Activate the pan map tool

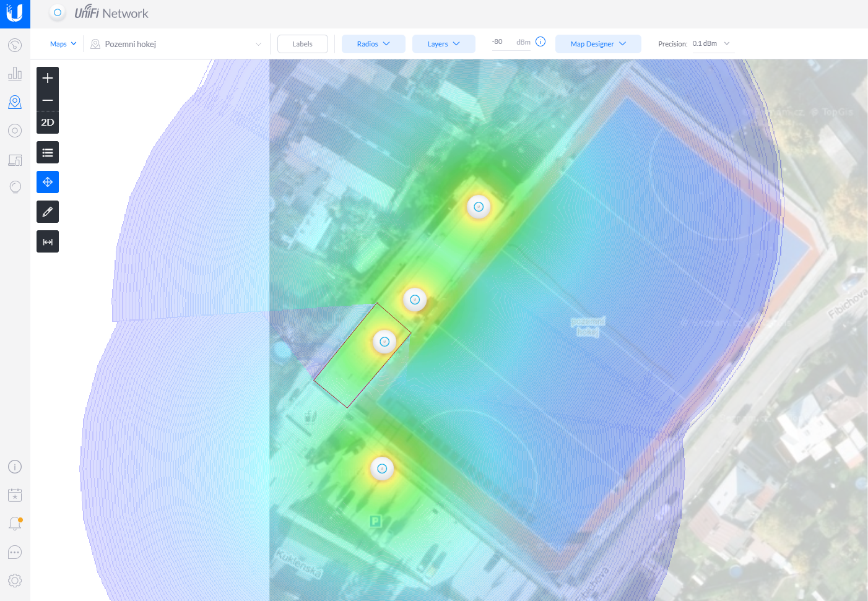(x=48, y=182)
